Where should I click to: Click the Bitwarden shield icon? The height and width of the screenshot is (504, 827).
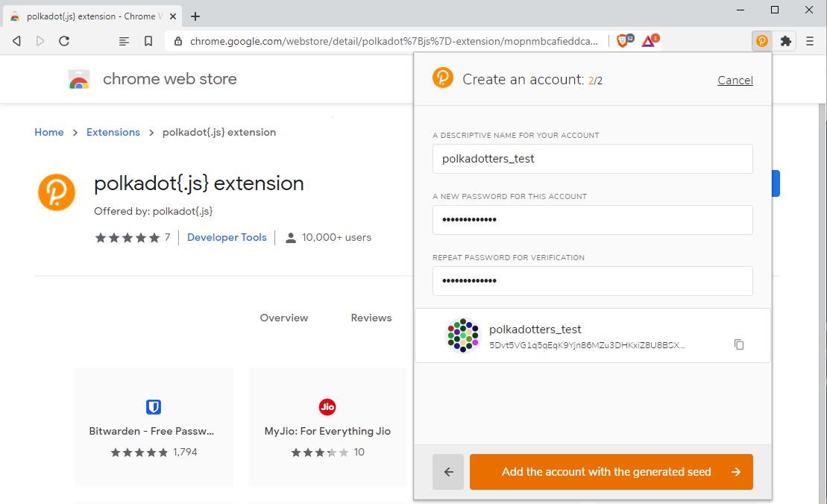pos(154,407)
